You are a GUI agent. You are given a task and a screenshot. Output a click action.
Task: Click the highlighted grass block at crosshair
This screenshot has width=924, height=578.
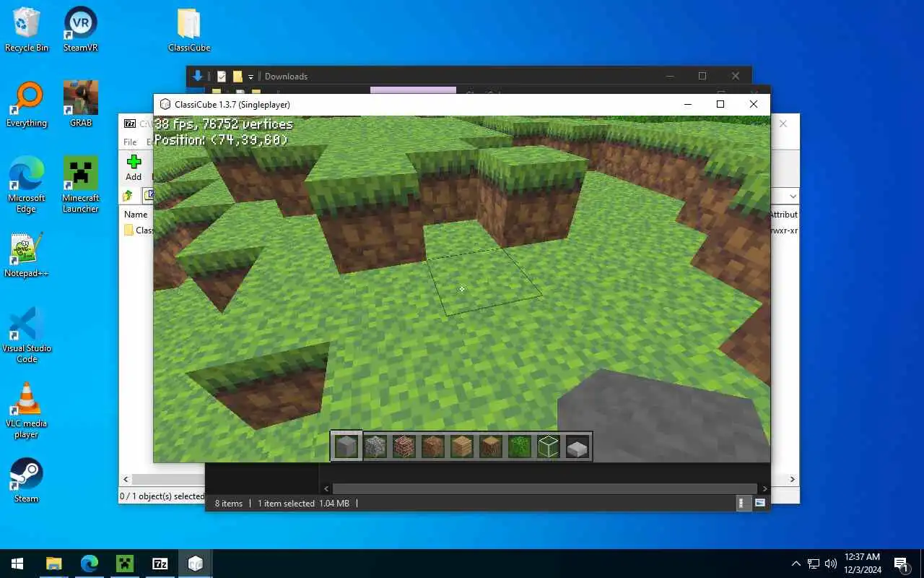484,282
